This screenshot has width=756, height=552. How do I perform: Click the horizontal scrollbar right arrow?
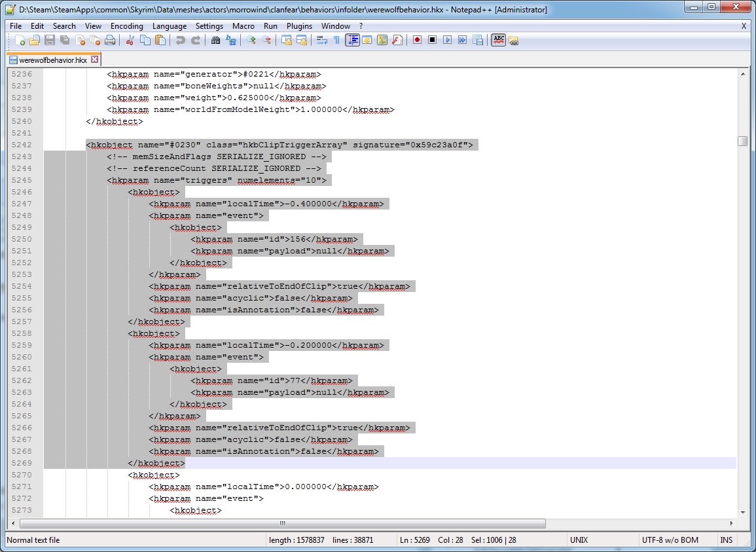pos(731,523)
